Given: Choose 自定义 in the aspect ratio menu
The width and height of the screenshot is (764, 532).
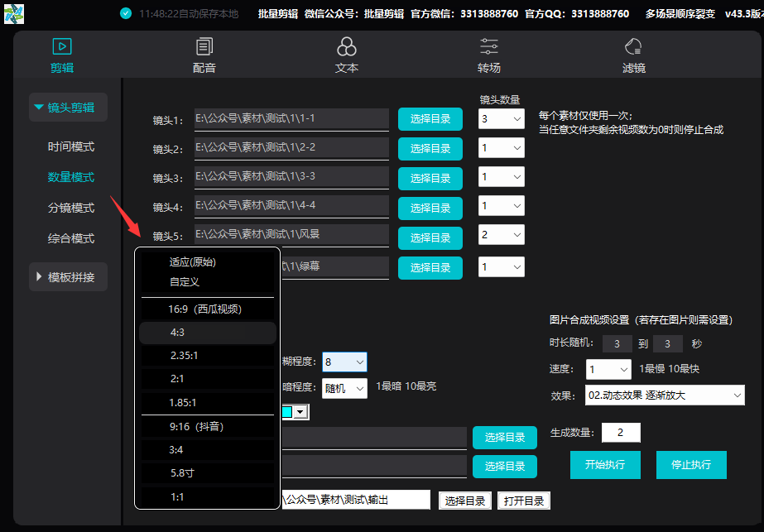Looking at the screenshot, I should (207, 282).
